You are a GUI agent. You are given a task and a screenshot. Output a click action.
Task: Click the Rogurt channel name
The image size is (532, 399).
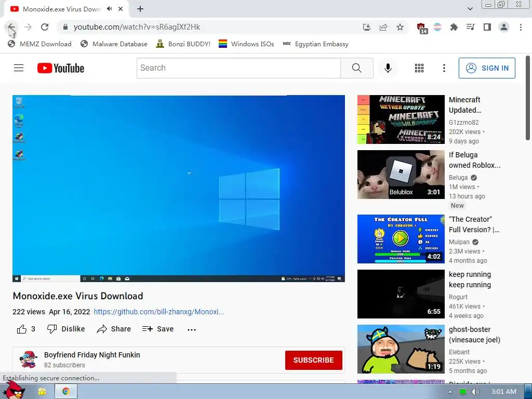pyautogui.click(x=458, y=297)
